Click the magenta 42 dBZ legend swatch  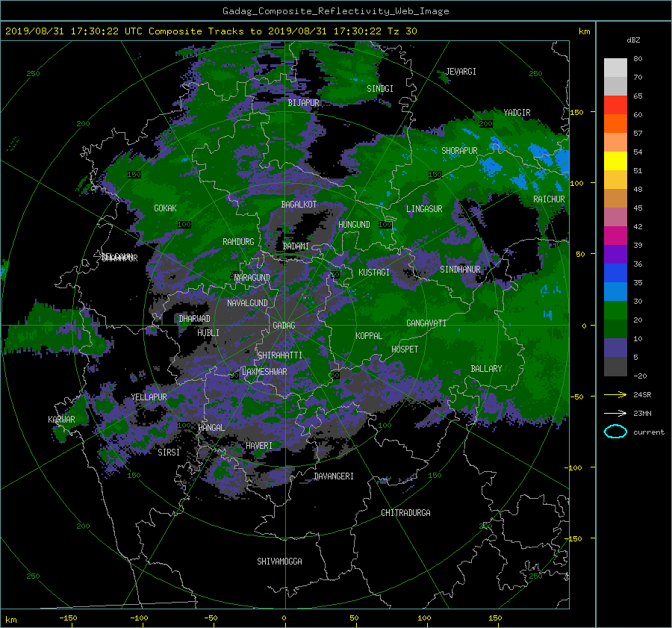coord(615,235)
